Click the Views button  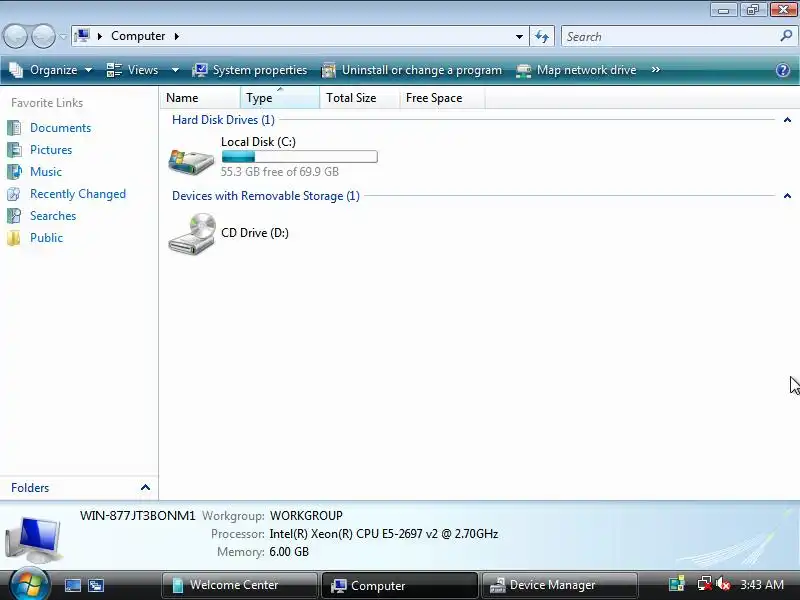point(133,70)
